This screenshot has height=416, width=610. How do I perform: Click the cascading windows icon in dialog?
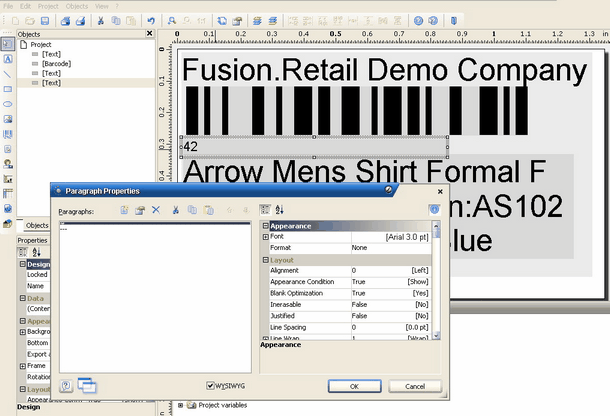pyautogui.click(x=87, y=385)
